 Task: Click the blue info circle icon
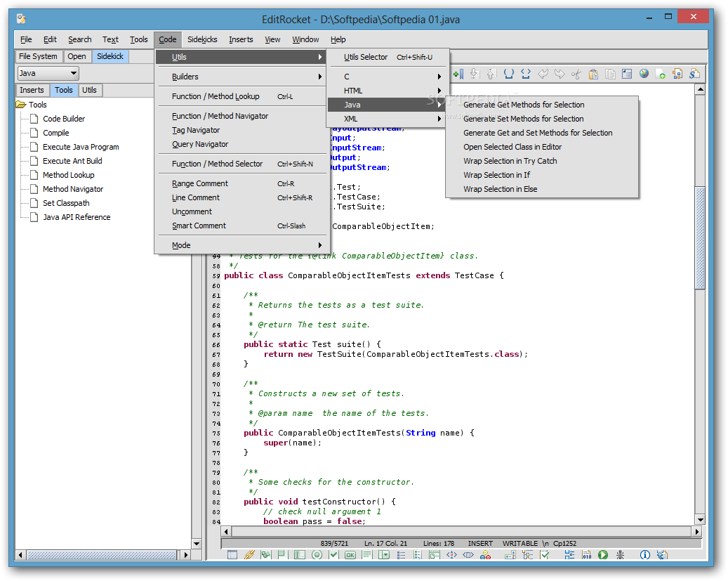[x=645, y=554]
